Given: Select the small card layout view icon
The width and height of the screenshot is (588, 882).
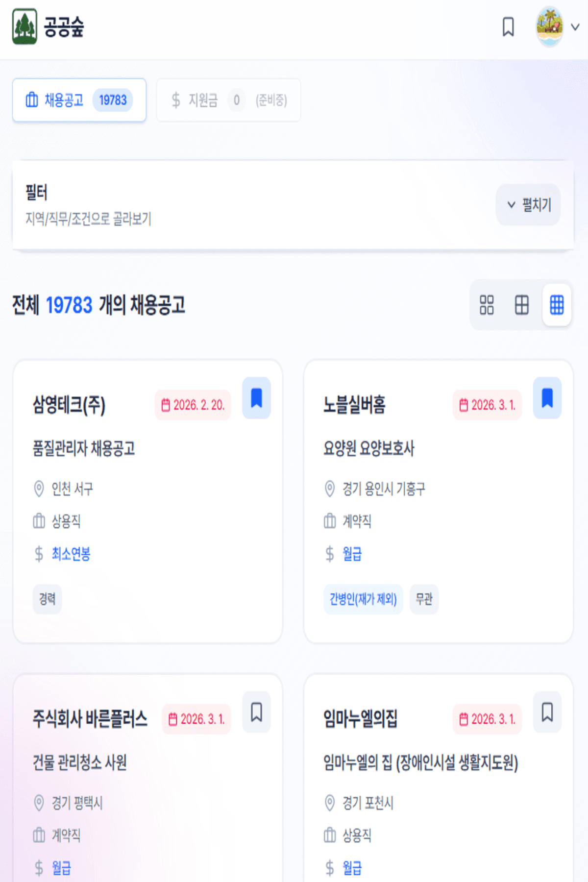Looking at the screenshot, I should (x=486, y=305).
